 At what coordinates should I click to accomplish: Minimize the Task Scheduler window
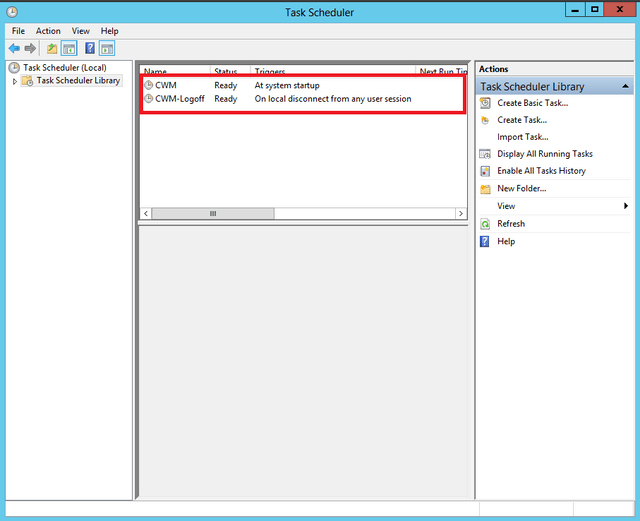pyautogui.click(x=575, y=10)
